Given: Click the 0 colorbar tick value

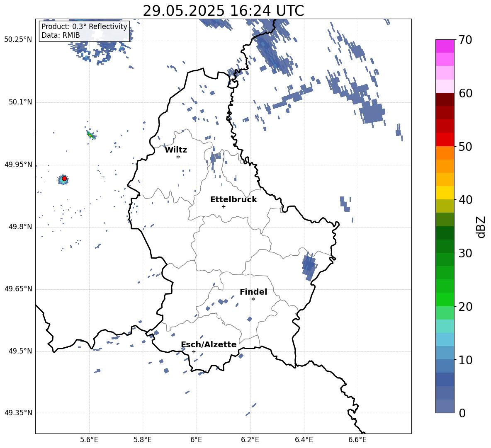Looking at the screenshot, I should (x=462, y=413).
